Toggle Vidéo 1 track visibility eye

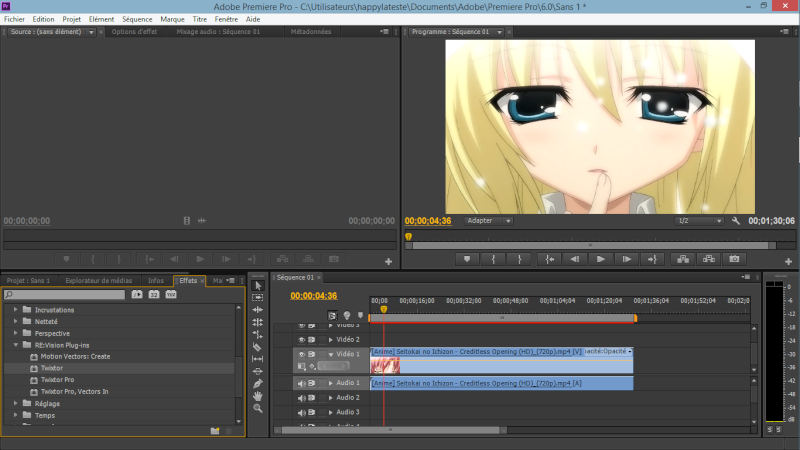click(x=302, y=354)
